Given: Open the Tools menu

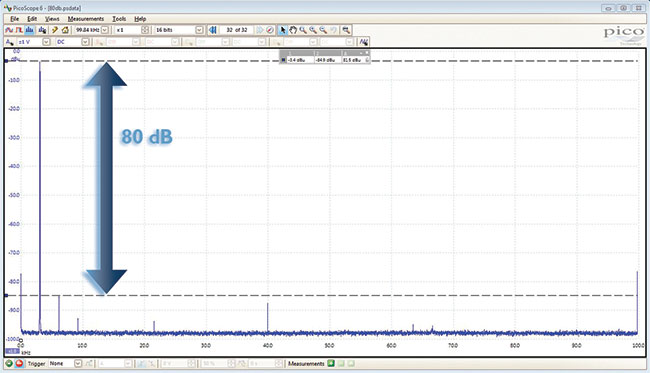Looking at the screenshot, I should click(119, 19).
